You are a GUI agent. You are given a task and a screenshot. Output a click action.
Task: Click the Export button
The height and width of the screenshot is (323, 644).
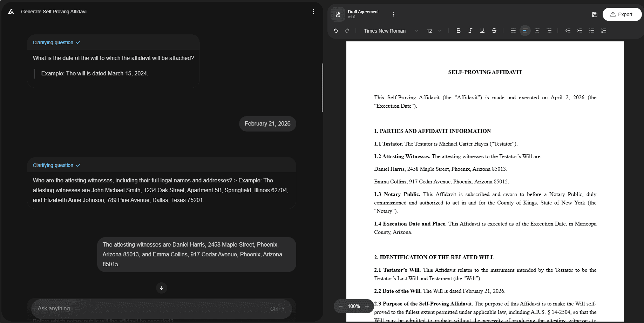click(622, 14)
